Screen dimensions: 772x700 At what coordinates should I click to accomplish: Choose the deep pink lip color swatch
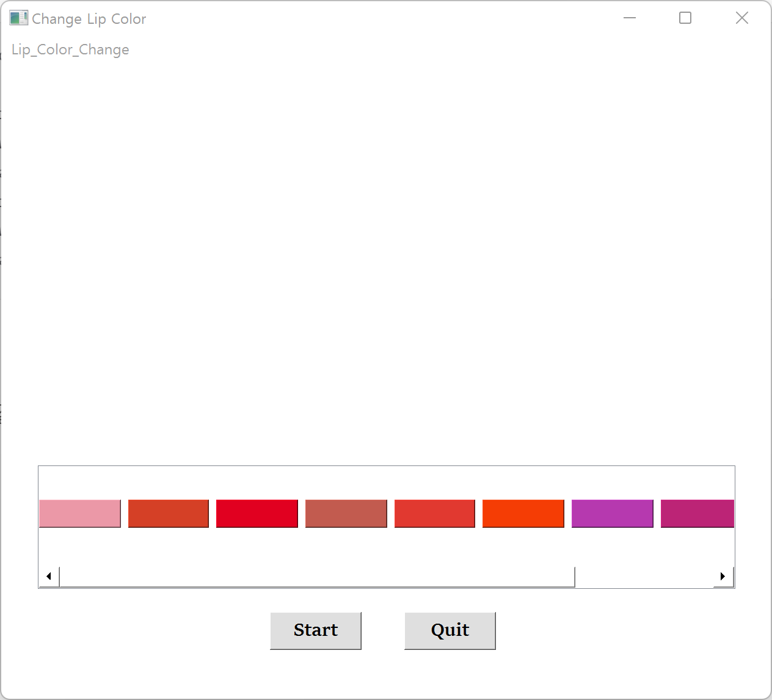(697, 514)
